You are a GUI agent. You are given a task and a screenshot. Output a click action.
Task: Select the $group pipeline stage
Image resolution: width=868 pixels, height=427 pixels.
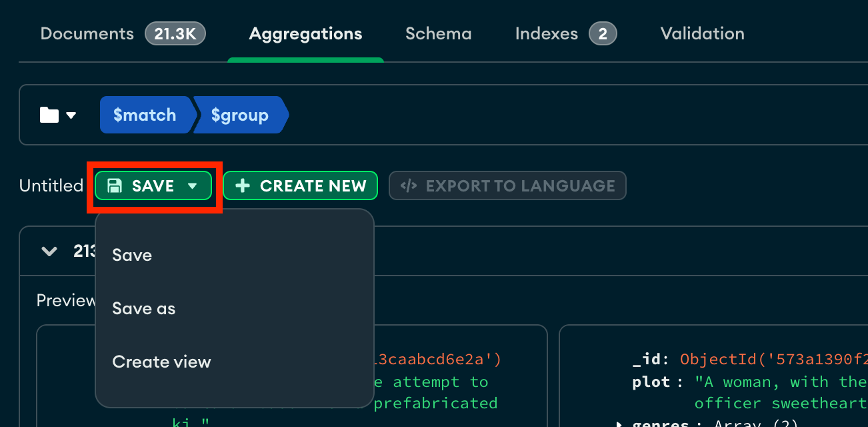coord(241,114)
